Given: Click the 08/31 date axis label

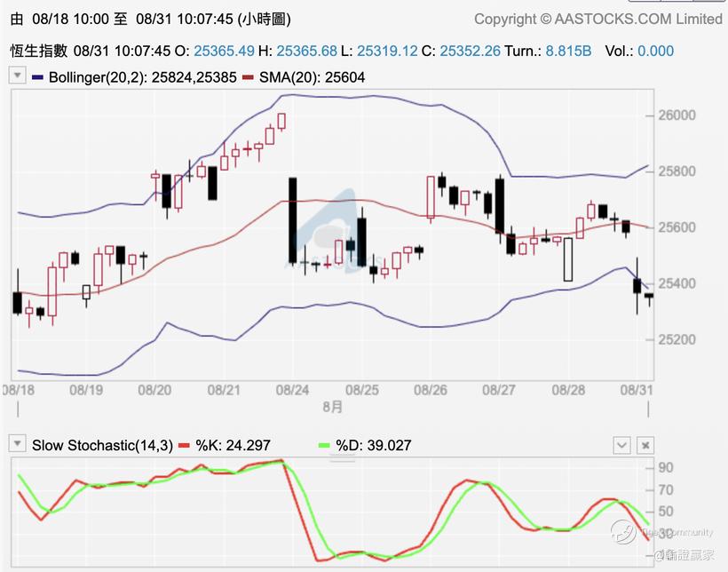Looking at the screenshot, I should [x=637, y=389].
